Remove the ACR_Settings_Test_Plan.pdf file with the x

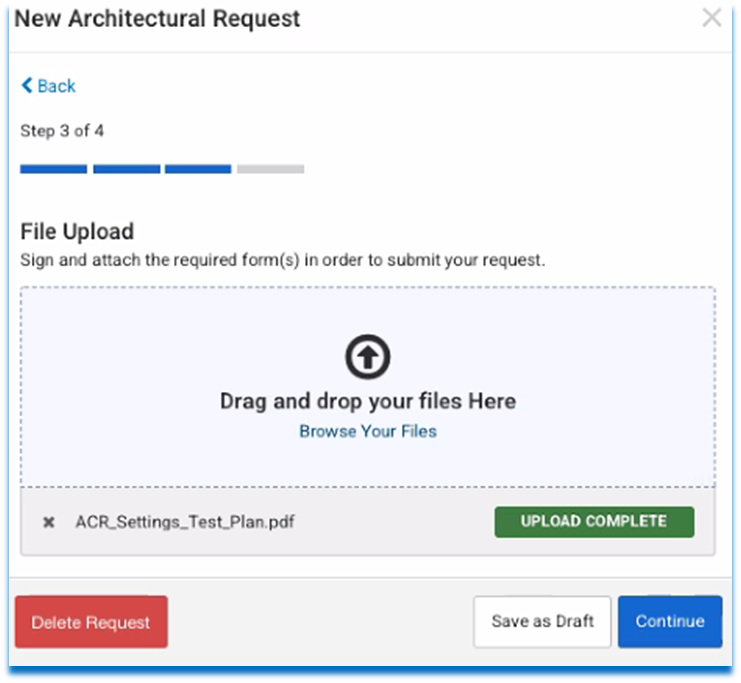[49, 522]
